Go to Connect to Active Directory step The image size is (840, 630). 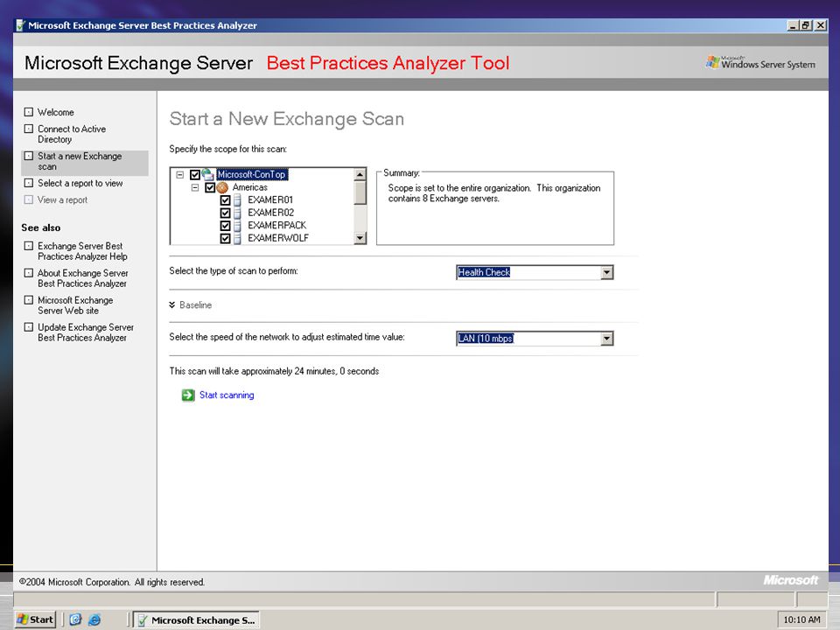click(72, 134)
